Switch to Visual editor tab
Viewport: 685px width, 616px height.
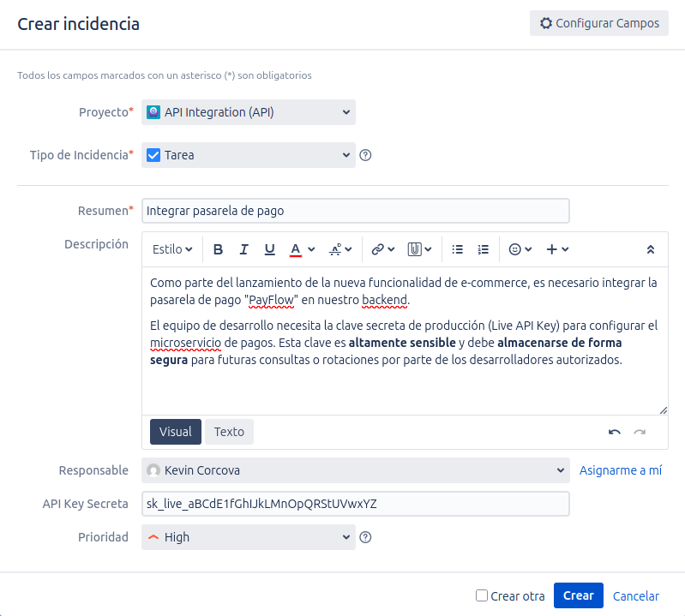tap(176, 432)
